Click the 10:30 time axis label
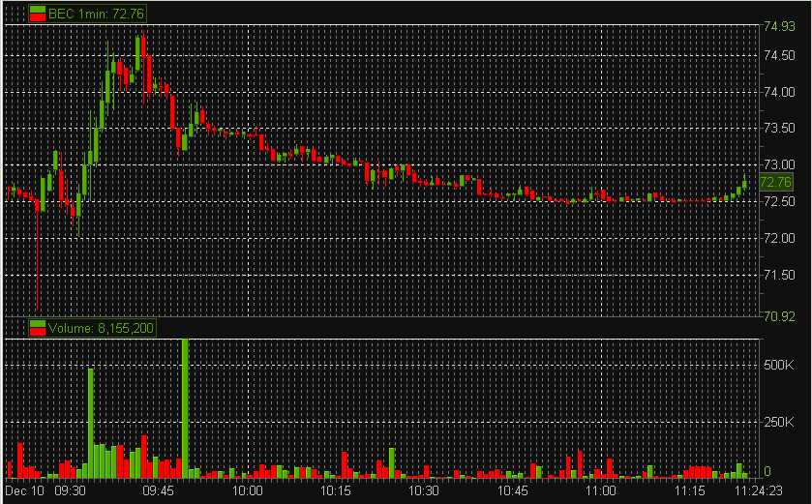 coord(424,490)
